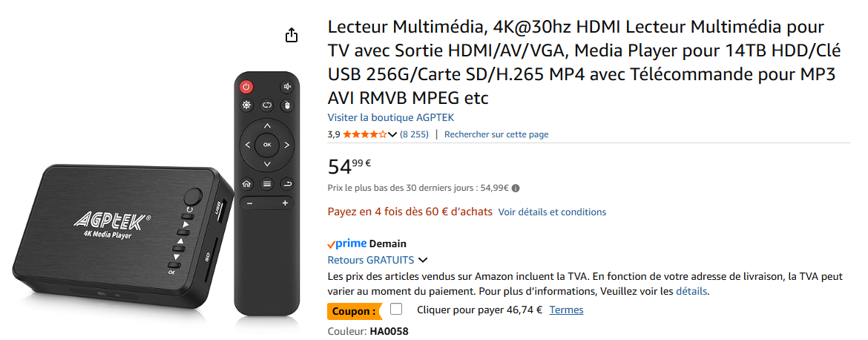Open the 8 255 reviews link
Viewport: 868px width, 340px height.
[x=414, y=134]
